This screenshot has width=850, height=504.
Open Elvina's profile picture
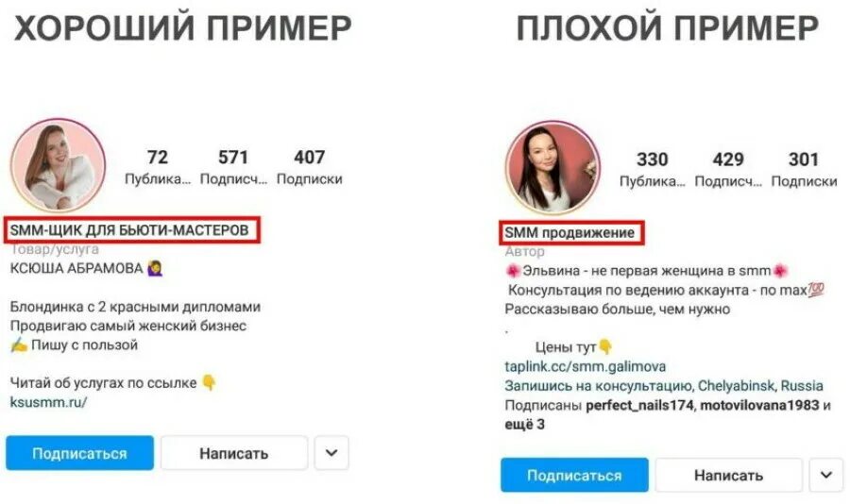pos(552,168)
